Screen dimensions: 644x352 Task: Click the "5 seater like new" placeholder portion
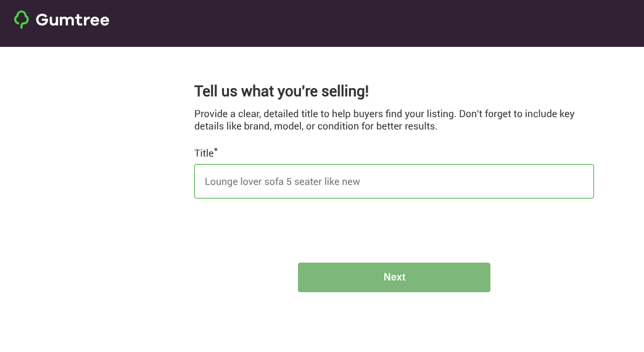323,182
